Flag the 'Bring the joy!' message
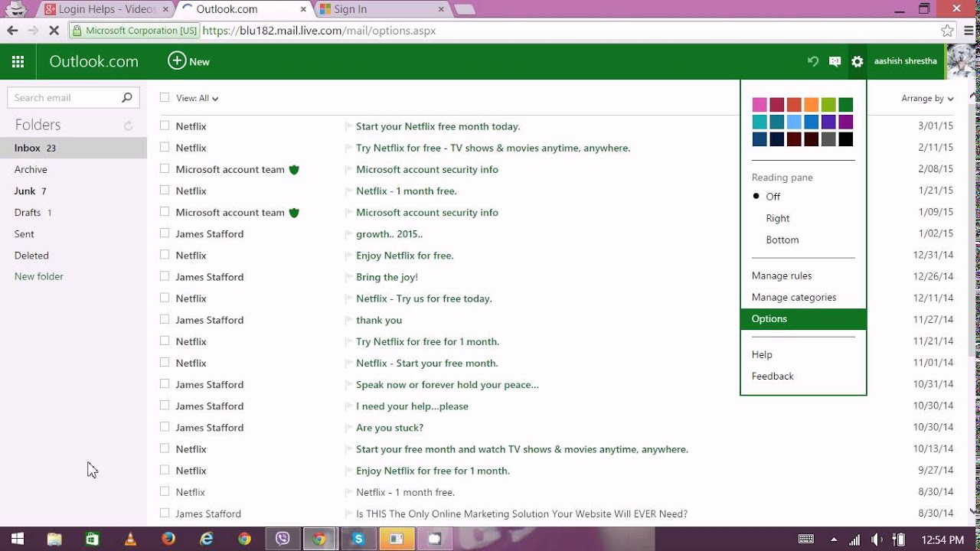This screenshot has height=551, width=980. coord(348,277)
